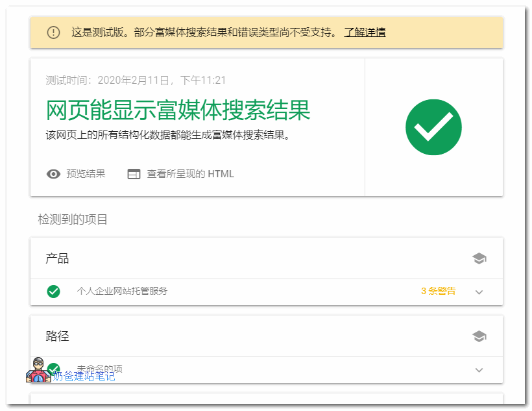Click the eye icon next to 预览结果
This screenshot has height=411, width=532.
tap(54, 174)
